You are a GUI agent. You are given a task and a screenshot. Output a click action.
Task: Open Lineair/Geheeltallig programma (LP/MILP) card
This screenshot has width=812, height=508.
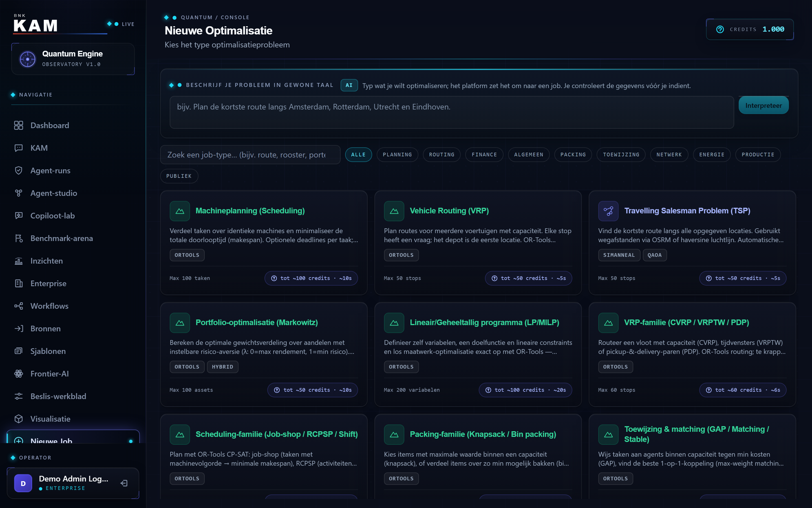coord(478,354)
